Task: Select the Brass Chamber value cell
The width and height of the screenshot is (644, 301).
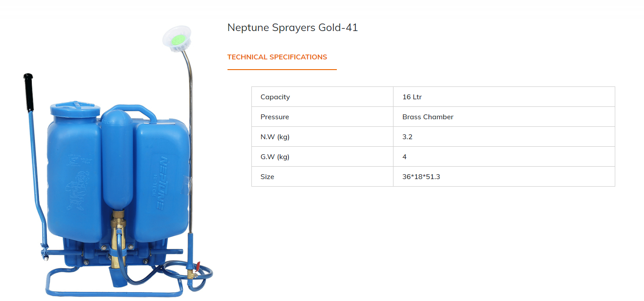Action: [x=428, y=117]
